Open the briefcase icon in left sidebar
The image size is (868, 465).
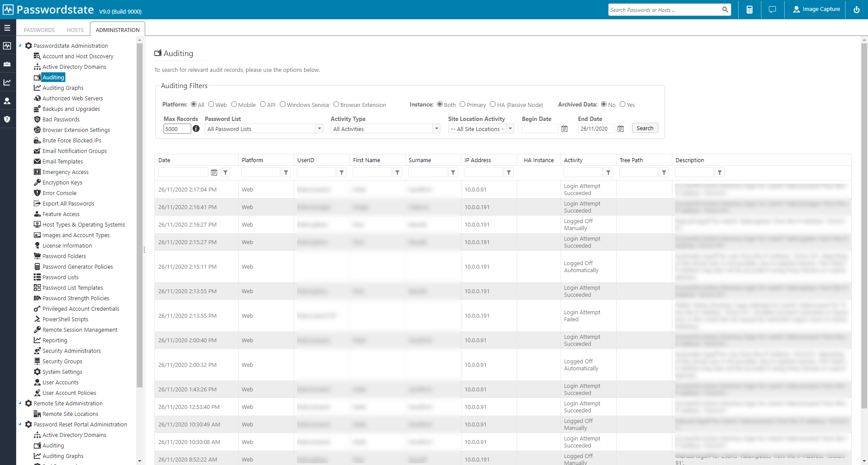(7, 64)
